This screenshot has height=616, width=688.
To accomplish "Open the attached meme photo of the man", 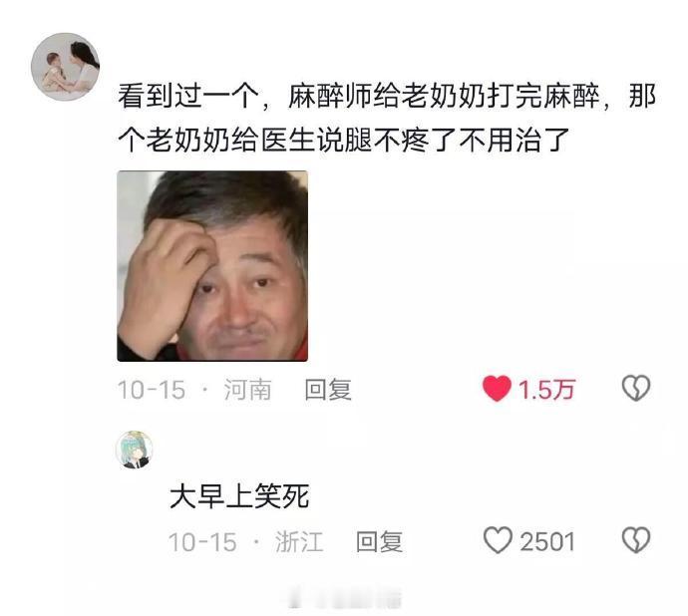I will click(x=212, y=266).
